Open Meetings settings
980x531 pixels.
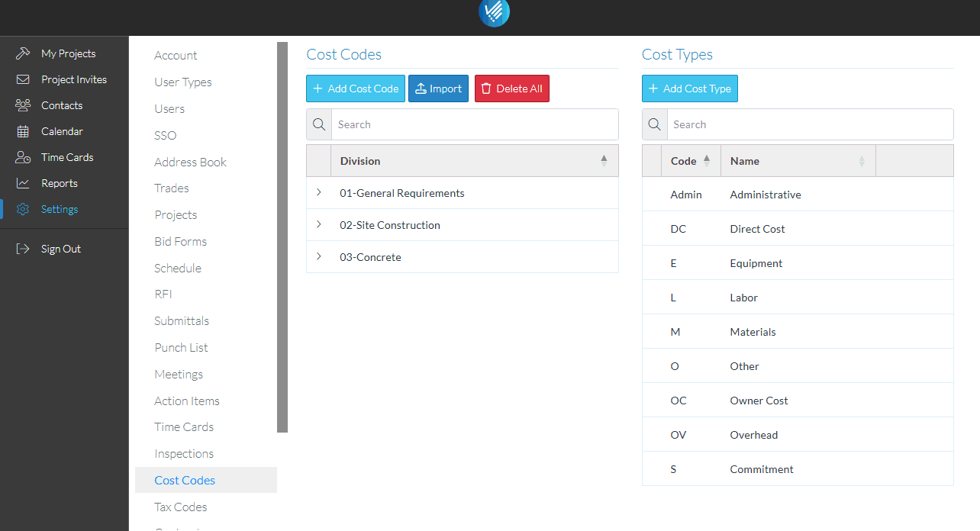point(179,374)
